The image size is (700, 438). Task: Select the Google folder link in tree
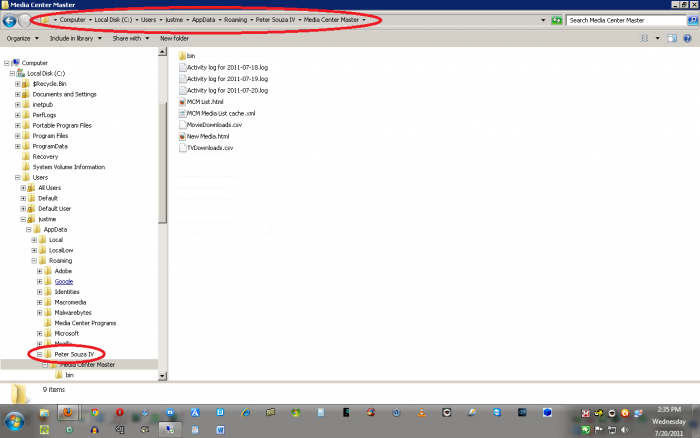64,282
